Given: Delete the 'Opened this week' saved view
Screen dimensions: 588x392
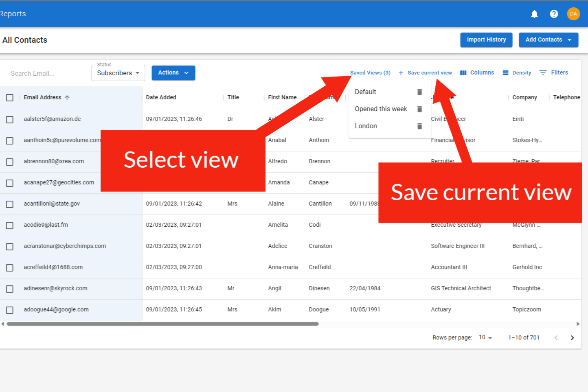Looking at the screenshot, I should 419,109.
